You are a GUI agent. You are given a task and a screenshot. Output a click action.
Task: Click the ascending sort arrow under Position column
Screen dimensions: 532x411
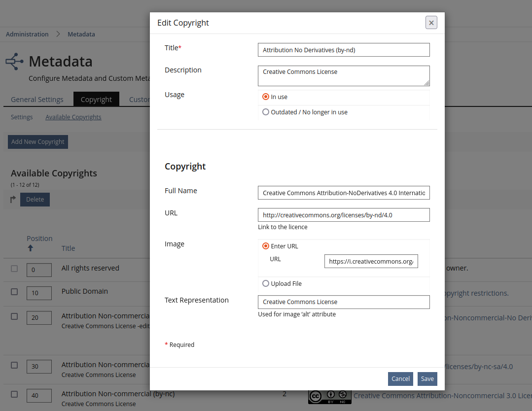(x=30, y=248)
